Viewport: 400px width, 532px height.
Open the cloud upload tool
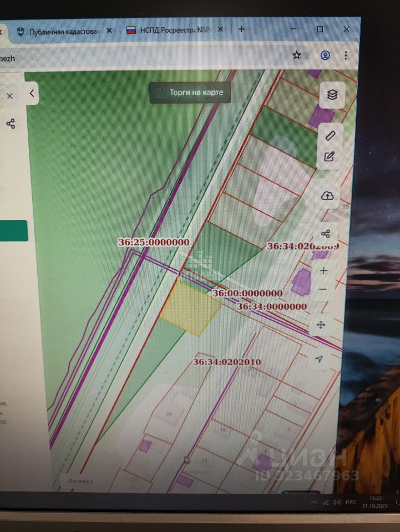[327, 196]
